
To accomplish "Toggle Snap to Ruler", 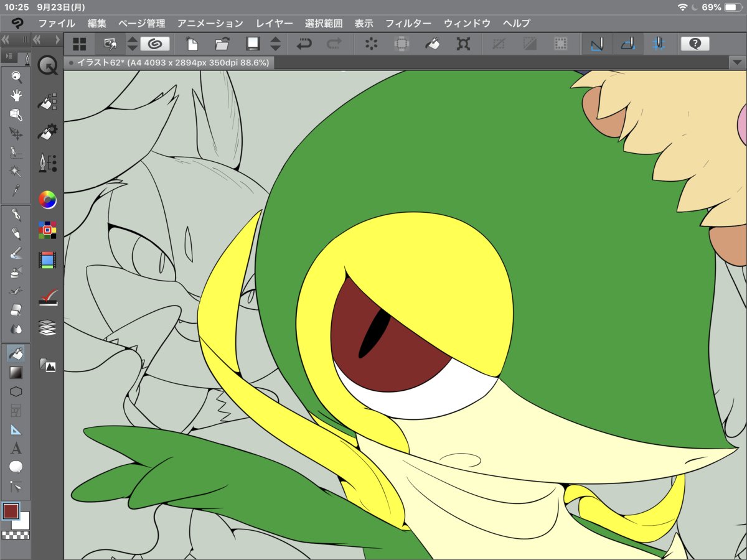I will (x=597, y=44).
